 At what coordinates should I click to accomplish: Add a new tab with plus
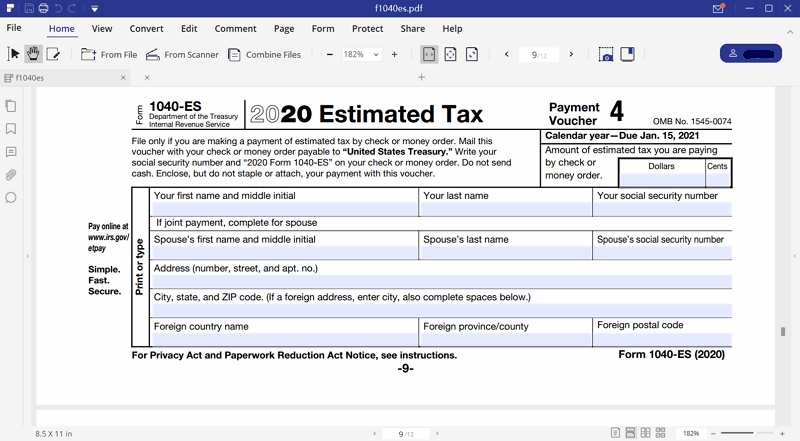(421, 77)
